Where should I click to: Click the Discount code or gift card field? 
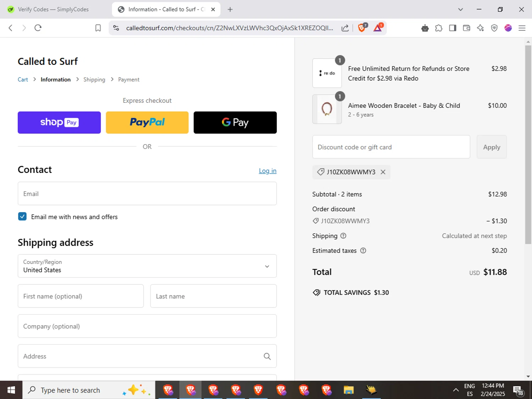click(391, 147)
